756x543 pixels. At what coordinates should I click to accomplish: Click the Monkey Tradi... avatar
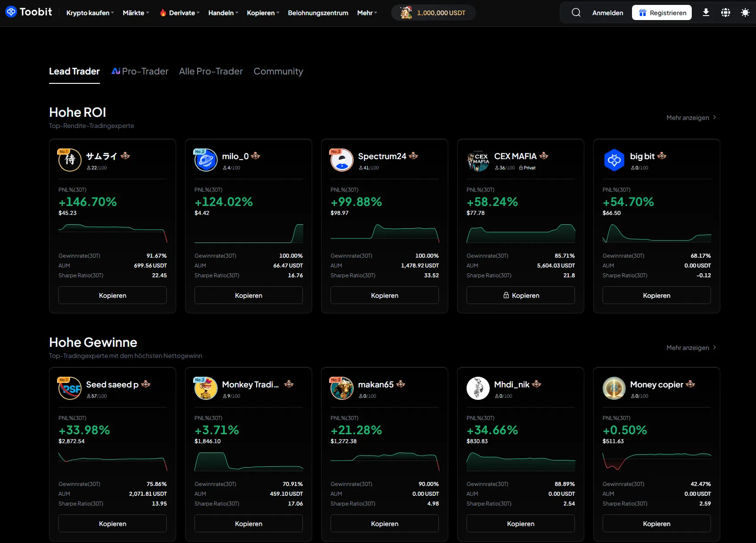(x=206, y=388)
